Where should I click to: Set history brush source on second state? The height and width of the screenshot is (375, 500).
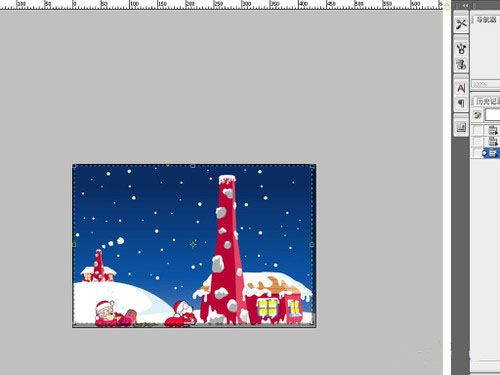click(477, 141)
